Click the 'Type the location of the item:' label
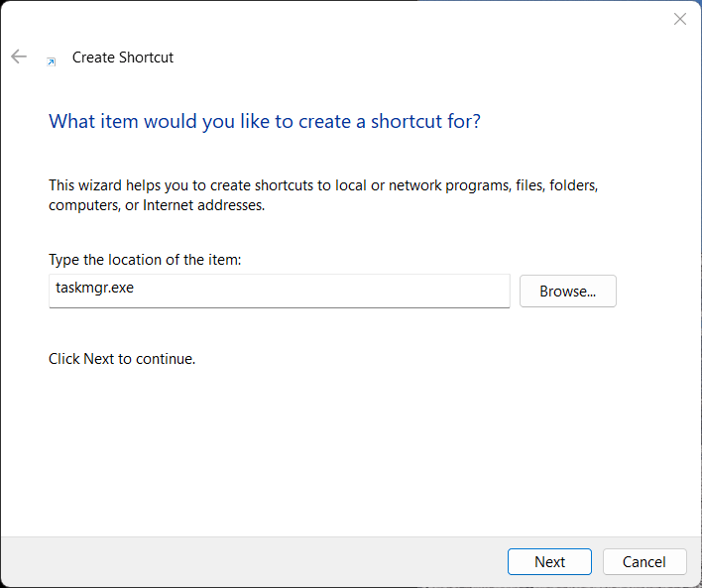The height and width of the screenshot is (588, 702). pyautogui.click(x=145, y=260)
